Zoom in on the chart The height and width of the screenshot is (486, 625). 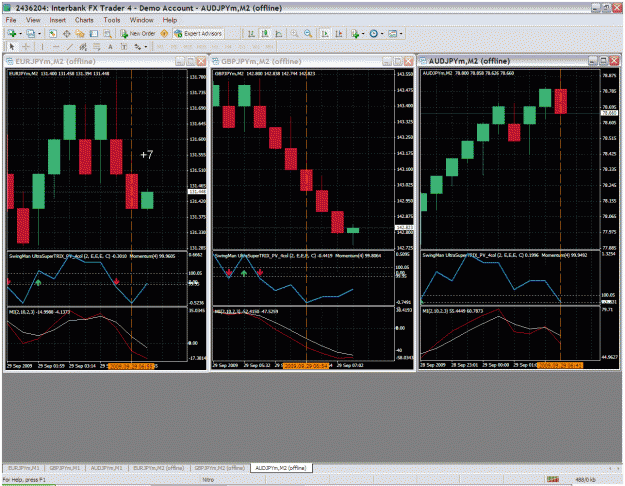[294, 34]
